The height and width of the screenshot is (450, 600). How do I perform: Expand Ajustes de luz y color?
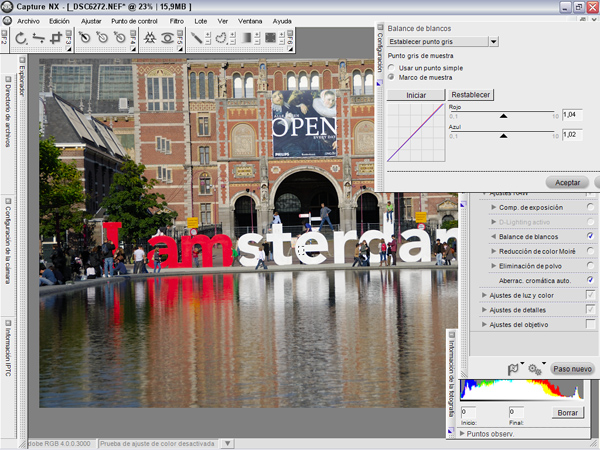tap(484, 295)
